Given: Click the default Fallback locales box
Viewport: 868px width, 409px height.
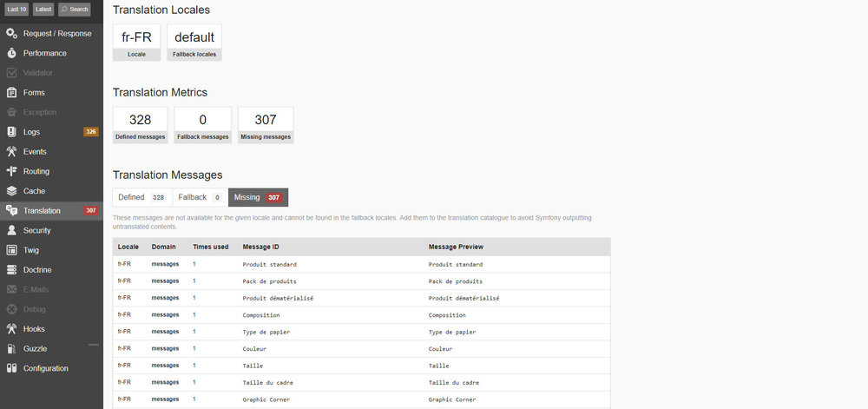Looking at the screenshot, I should (x=194, y=43).
